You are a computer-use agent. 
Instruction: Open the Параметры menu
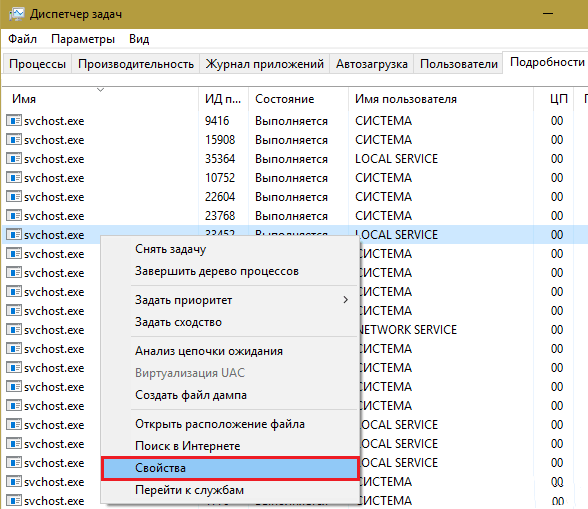coord(83,39)
